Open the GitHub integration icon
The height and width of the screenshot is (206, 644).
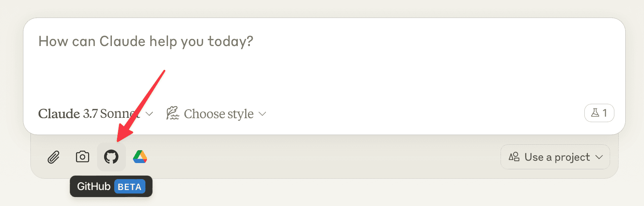pyautogui.click(x=111, y=157)
